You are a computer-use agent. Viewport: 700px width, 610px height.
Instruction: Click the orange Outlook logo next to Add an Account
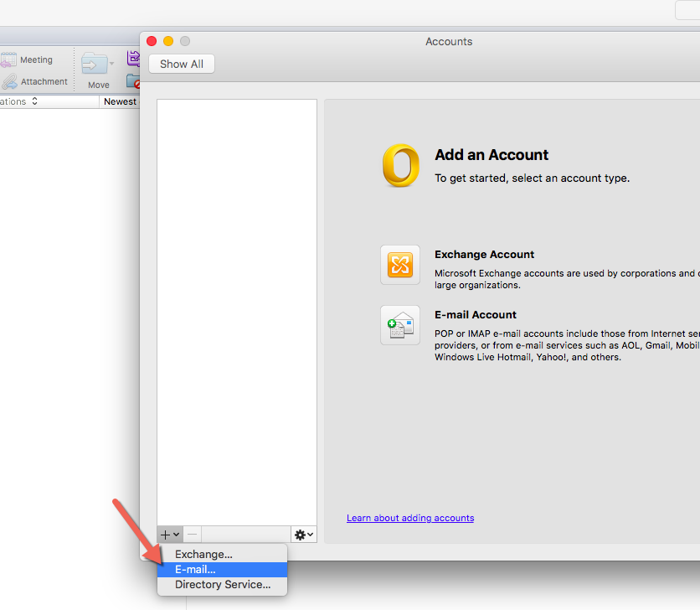(x=399, y=165)
